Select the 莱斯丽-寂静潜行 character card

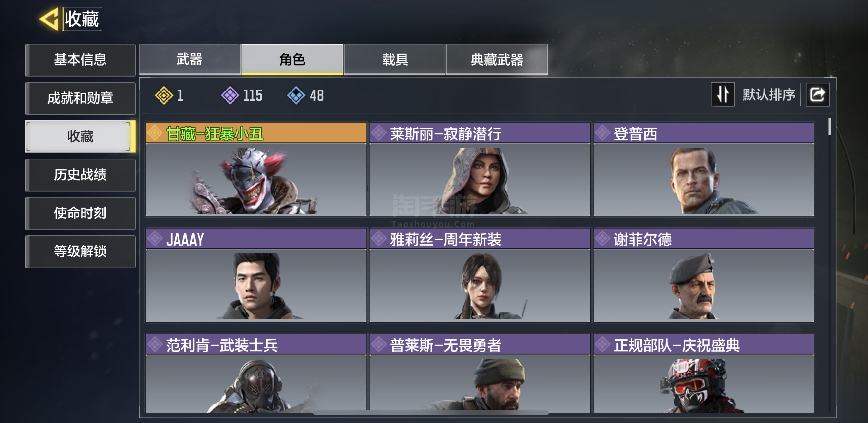click(480, 169)
